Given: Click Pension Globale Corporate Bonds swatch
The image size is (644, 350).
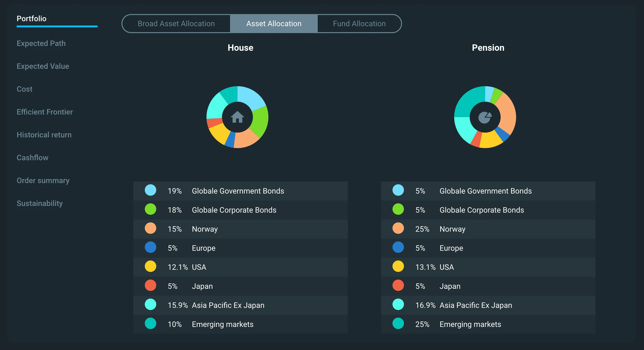Looking at the screenshot, I should point(398,209).
